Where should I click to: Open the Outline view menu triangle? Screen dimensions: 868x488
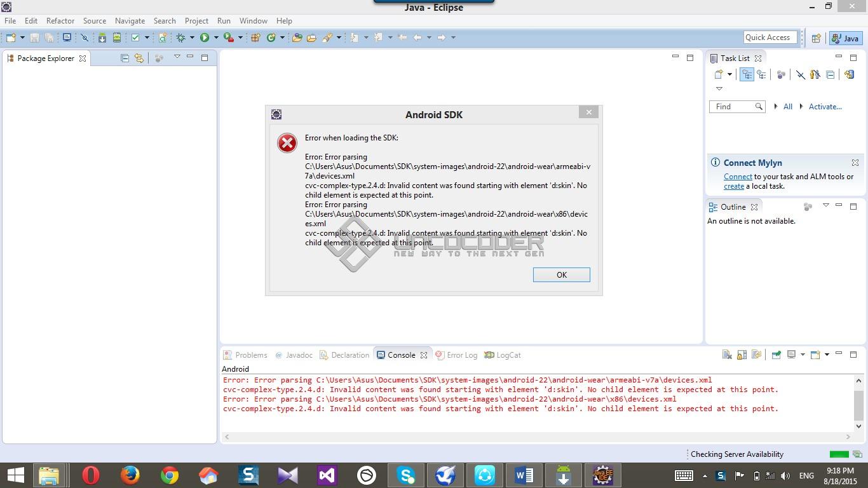click(826, 206)
